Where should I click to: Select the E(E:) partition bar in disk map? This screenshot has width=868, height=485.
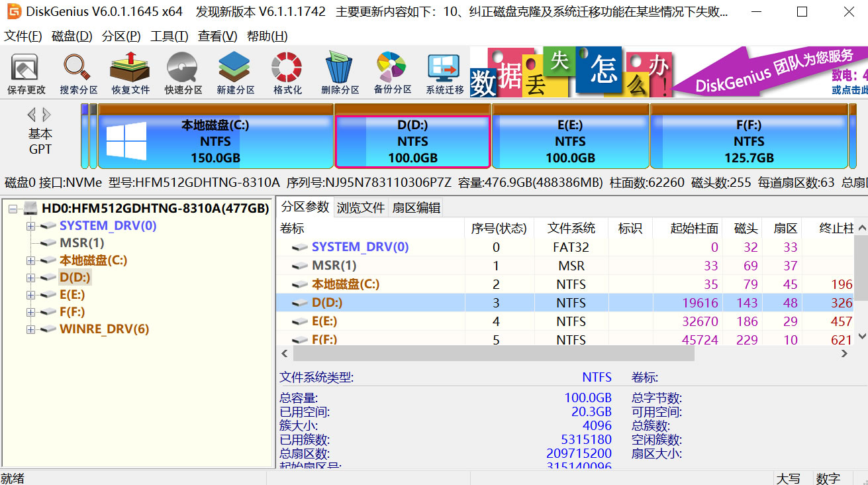(570, 141)
